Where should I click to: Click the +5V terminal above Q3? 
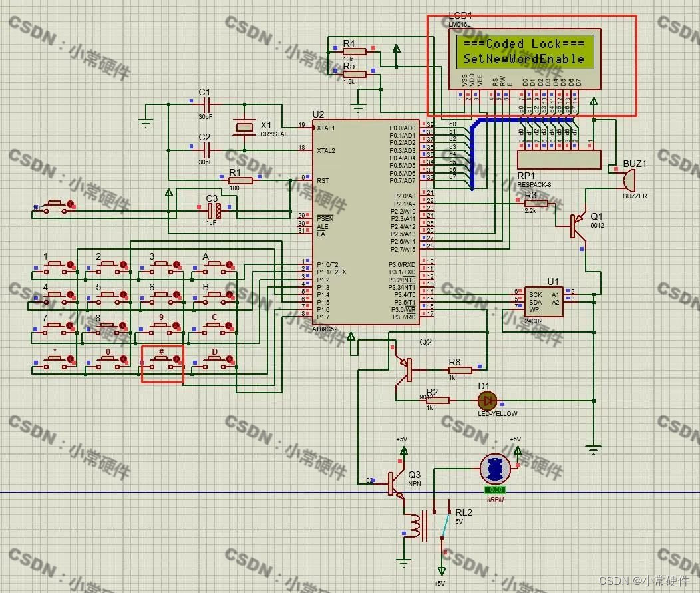tap(404, 451)
